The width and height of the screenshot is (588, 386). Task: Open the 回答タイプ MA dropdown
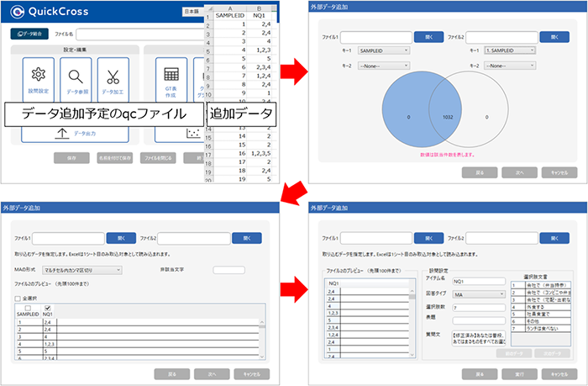coord(479,295)
